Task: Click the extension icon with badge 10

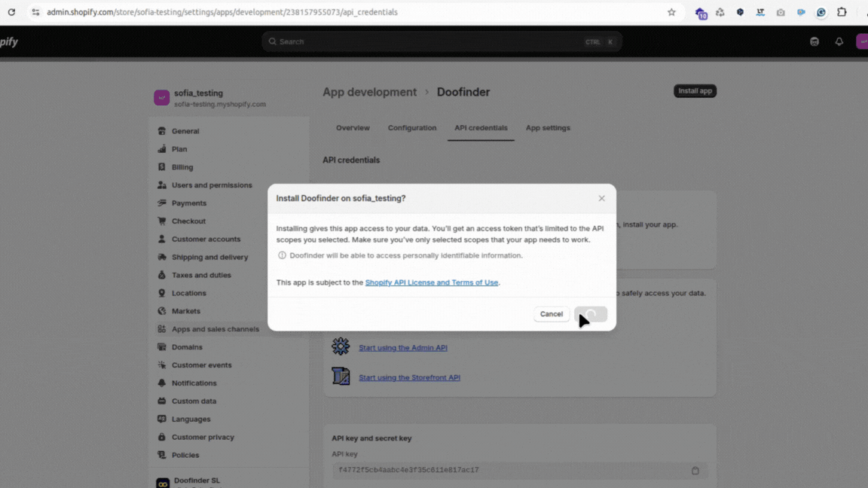Action: (701, 13)
